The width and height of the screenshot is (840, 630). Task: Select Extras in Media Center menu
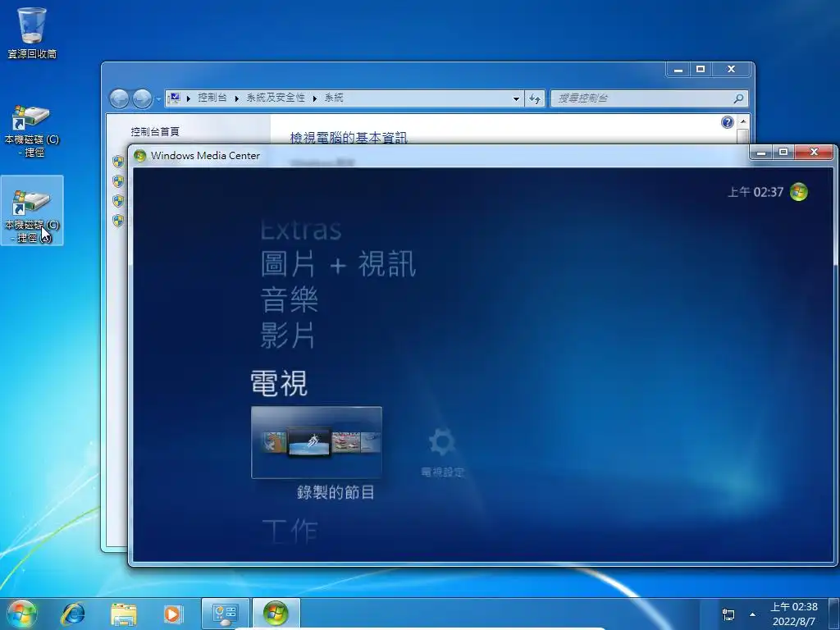point(300,231)
